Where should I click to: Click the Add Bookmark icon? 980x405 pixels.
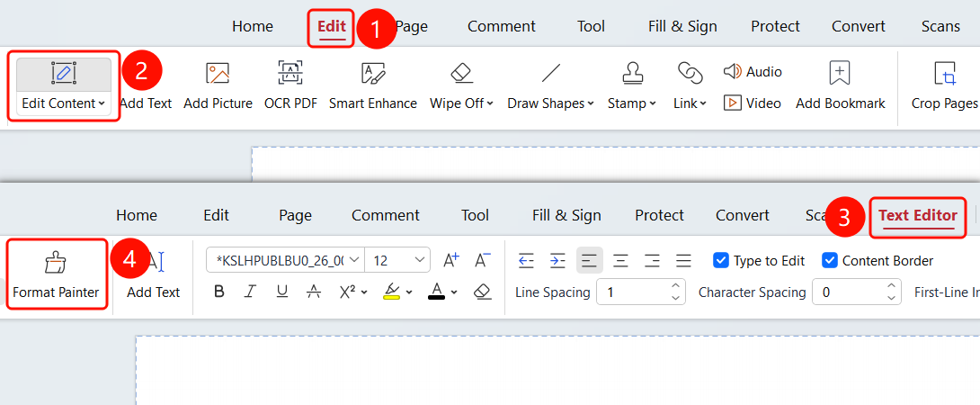840,73
